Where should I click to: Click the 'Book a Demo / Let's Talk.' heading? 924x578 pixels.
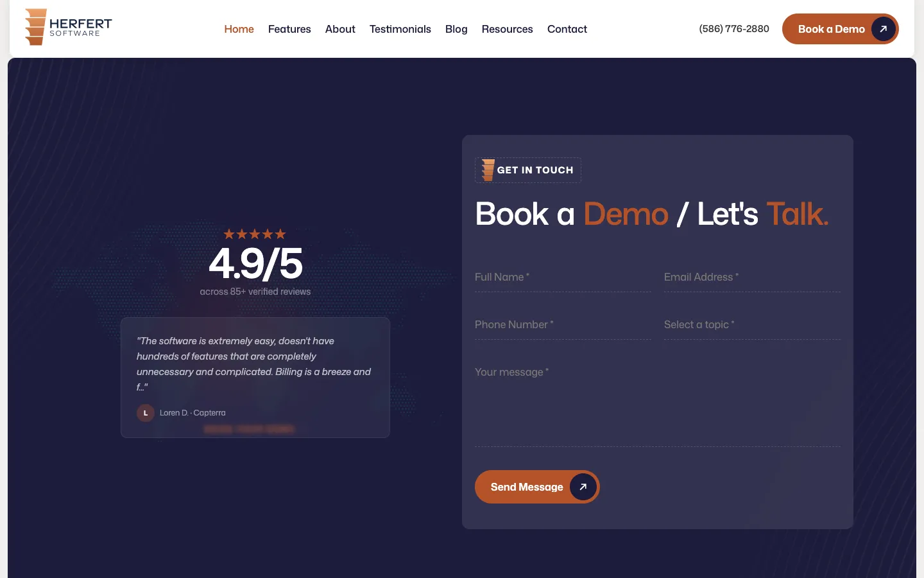[652, 214]
